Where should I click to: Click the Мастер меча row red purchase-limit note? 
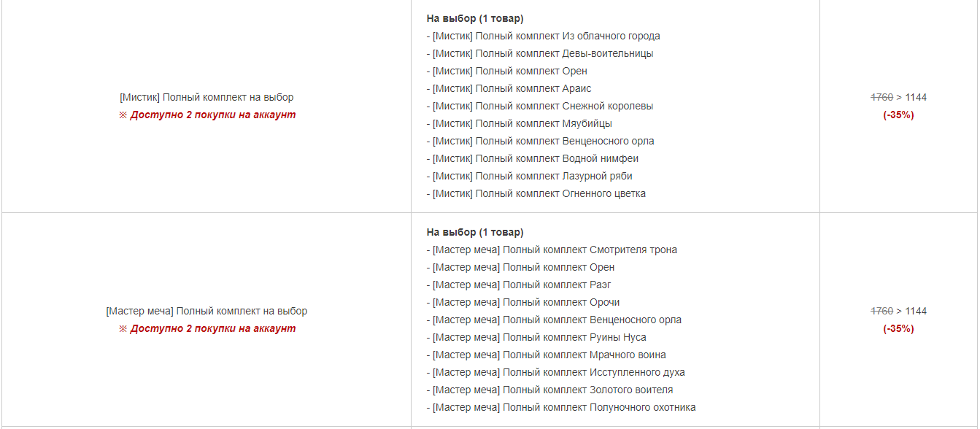207,328
